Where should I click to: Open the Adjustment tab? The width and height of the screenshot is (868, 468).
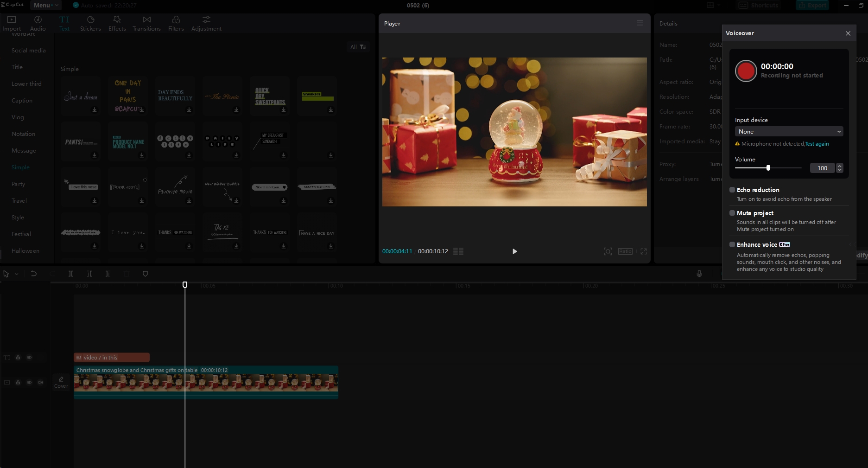point(206,23)
